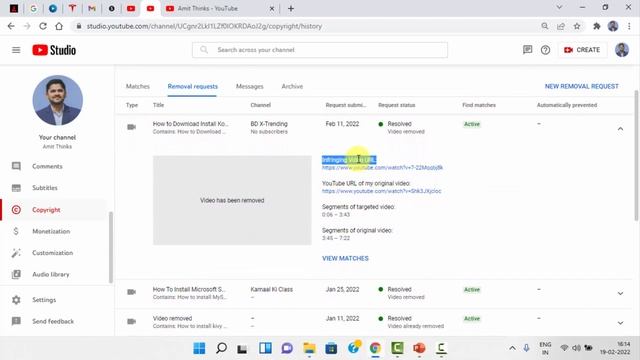The height and width of the screenshot is (360, 640).
Task: Click the sidebar vertical scrollbar
Action: (x=111, y=247)
